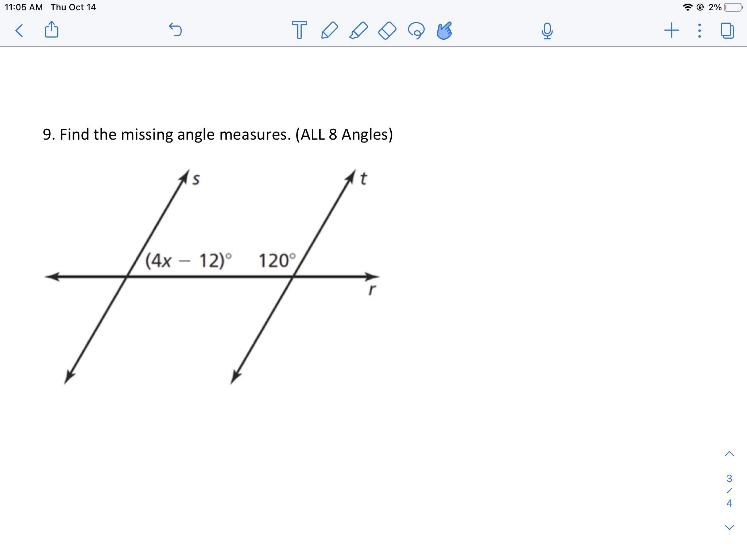This screenshot has width=747, height=560.
Task: Undo the last action
Action: coord(175,30)
